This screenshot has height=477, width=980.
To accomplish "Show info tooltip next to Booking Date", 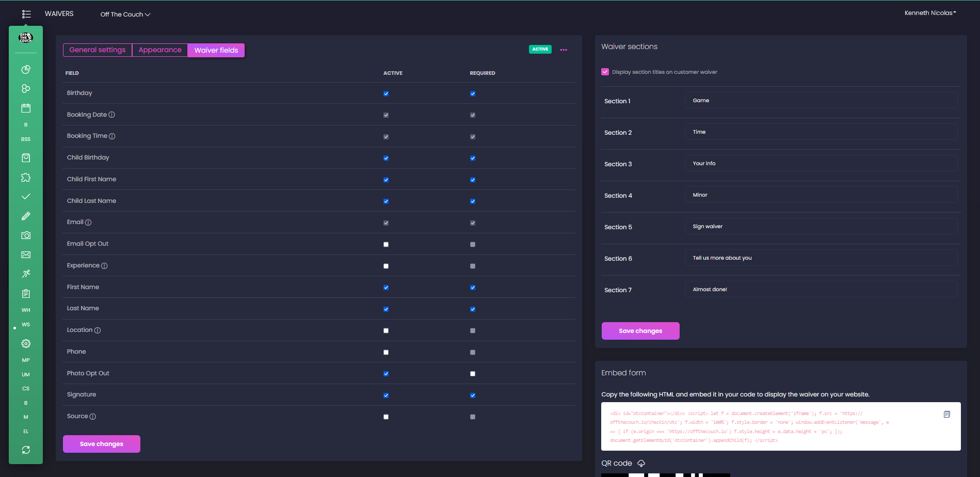I will coord(112,115).
